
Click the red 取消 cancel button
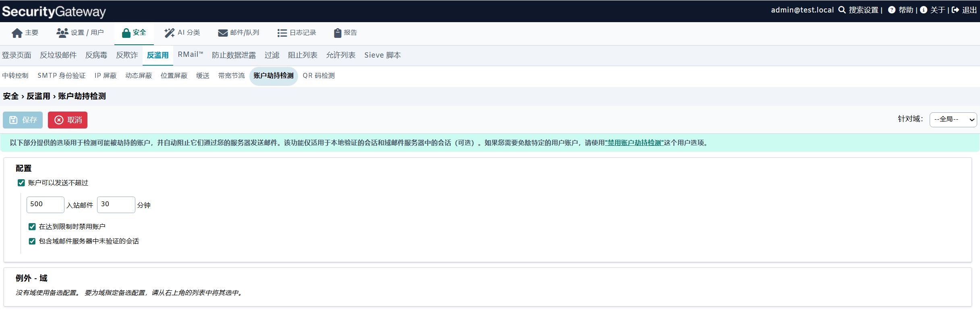[68, 120]
